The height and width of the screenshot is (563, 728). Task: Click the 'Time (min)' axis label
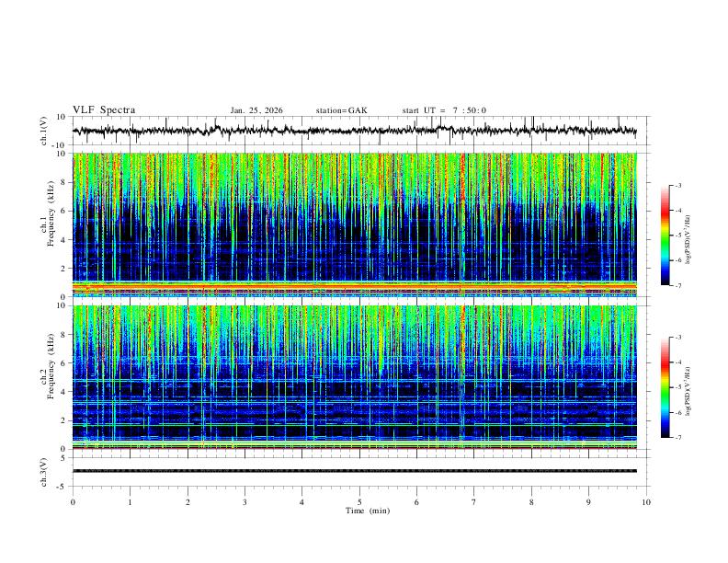(x=368, y=511)
